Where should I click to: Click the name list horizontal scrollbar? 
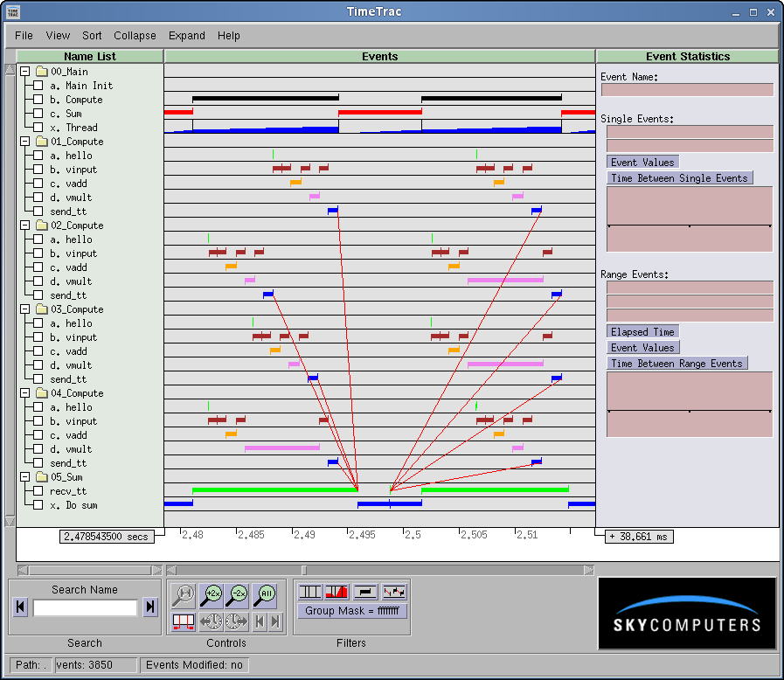click(x=90, y=570)
